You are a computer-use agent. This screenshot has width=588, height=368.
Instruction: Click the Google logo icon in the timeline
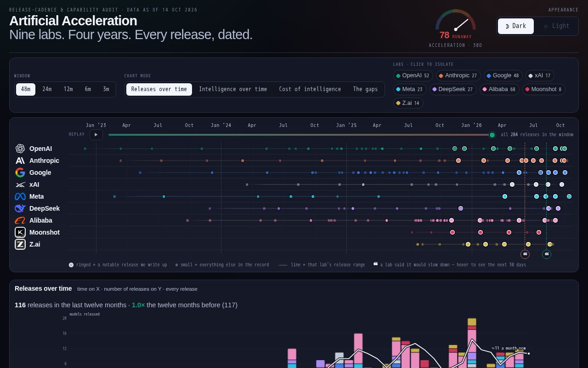click(20, 172)
